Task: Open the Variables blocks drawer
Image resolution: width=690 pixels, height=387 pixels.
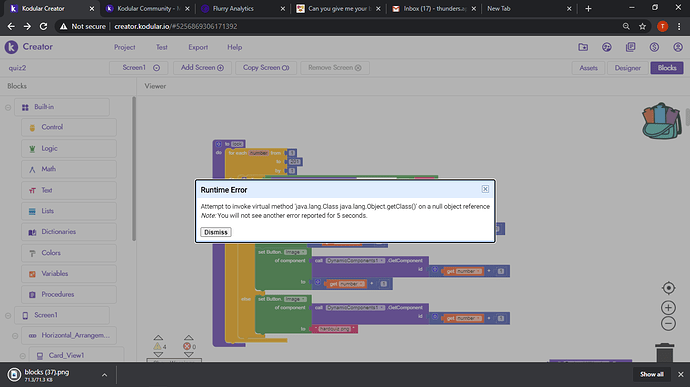Action: [69, 273]
